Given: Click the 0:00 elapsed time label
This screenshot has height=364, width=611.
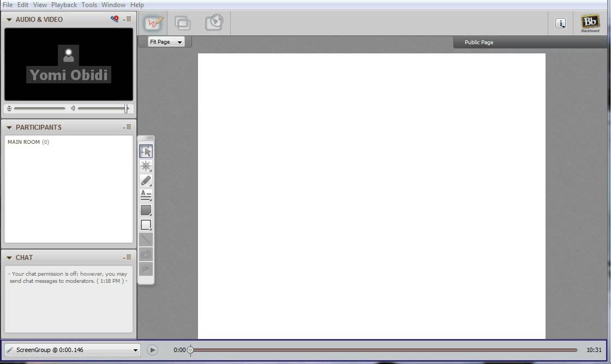Looking at the screenshot, I should pos(179,350).
